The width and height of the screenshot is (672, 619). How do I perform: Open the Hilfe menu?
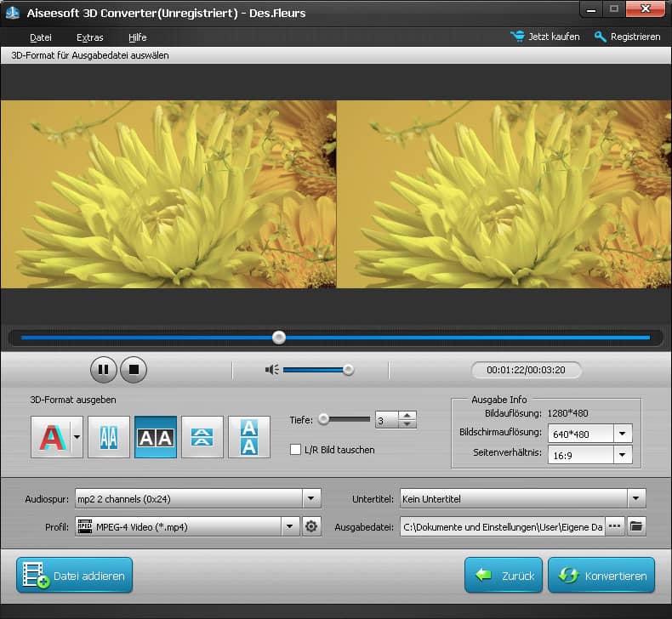pos(138,37)
